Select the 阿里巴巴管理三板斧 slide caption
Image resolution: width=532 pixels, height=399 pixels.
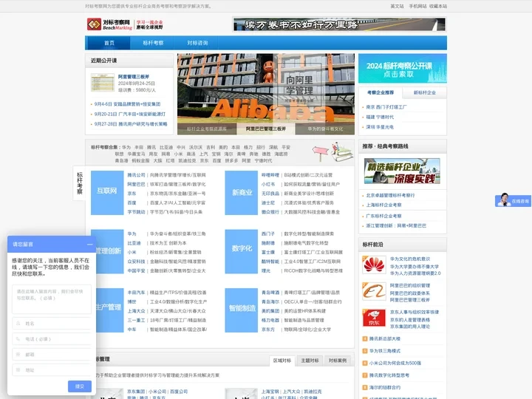tap(266, 129)
